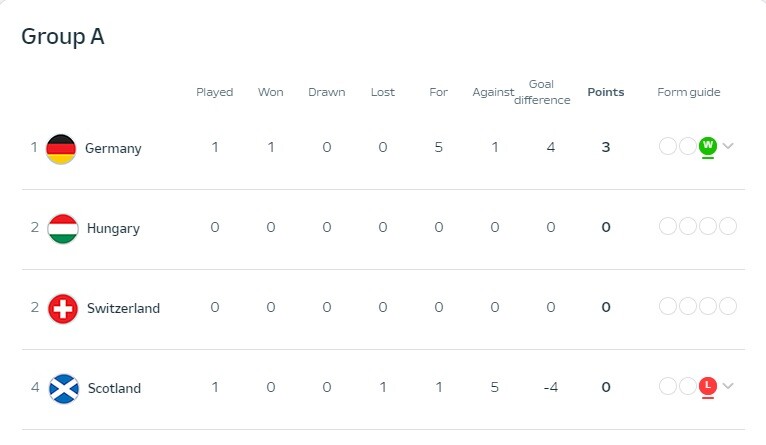Click the Hungary flag icon
Image resolution: width=766 pixels, height=445 pixels.
tap(63, 229)
